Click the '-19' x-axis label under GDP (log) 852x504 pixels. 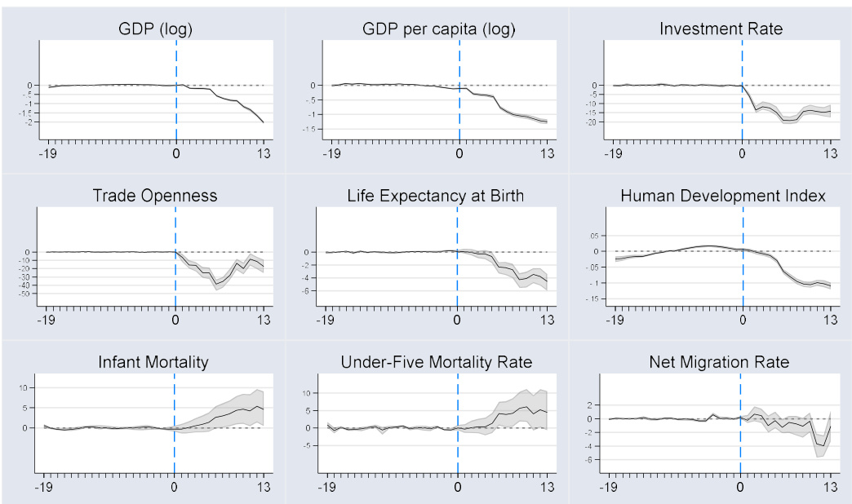[x=48, y=155]
